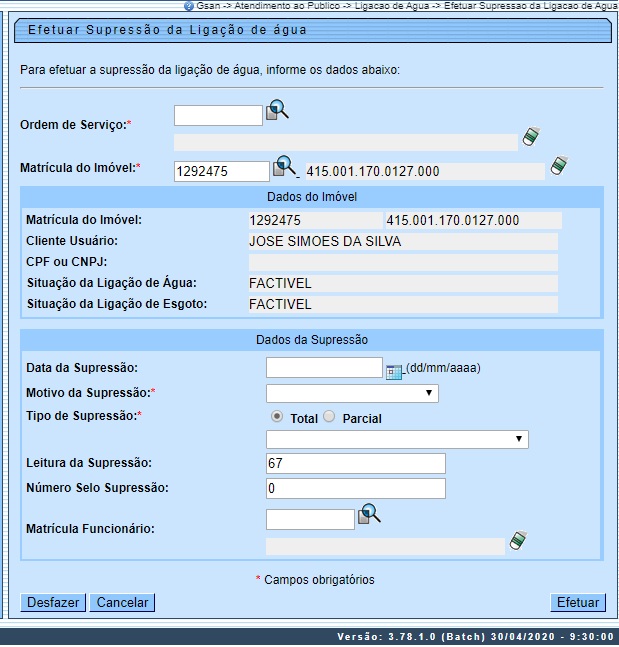
Task: Click breadcrumb path text at top
Action: click(x=406, y=6)
